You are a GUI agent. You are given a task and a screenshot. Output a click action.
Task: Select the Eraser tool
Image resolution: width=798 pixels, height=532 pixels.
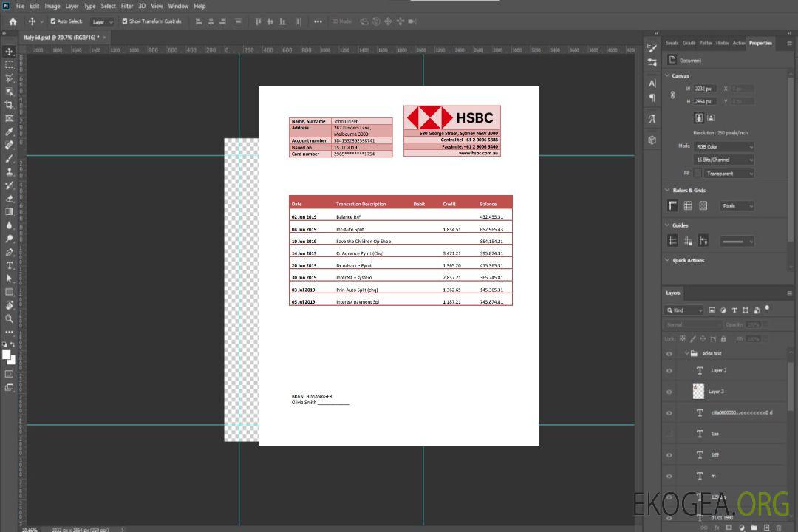[9, 199]
